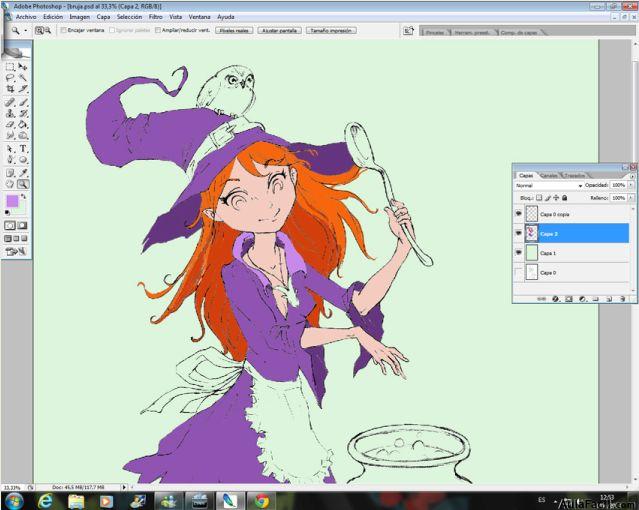Open the Archivo menu
This screenshot has width=639, height=510.
(x=26, y=17)
